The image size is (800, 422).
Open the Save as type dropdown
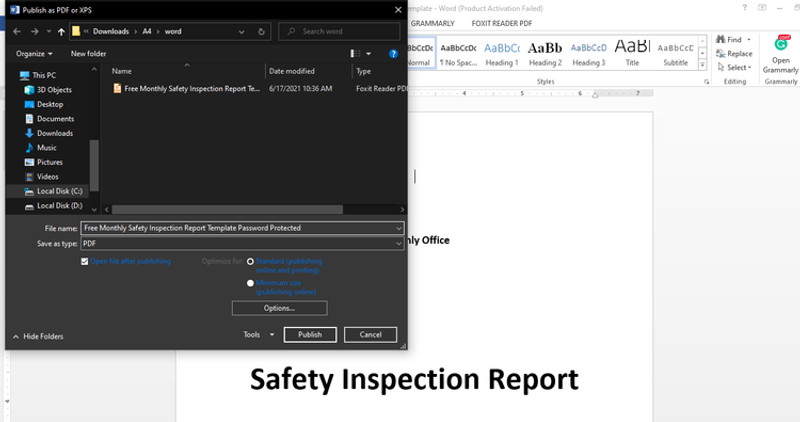[x=242, y=244]
